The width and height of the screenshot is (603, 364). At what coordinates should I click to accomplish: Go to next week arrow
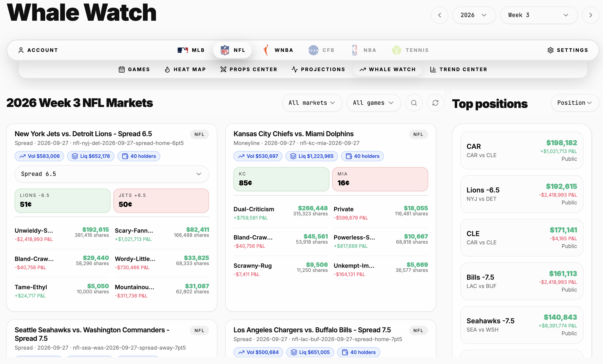click(x=591, y=15)
